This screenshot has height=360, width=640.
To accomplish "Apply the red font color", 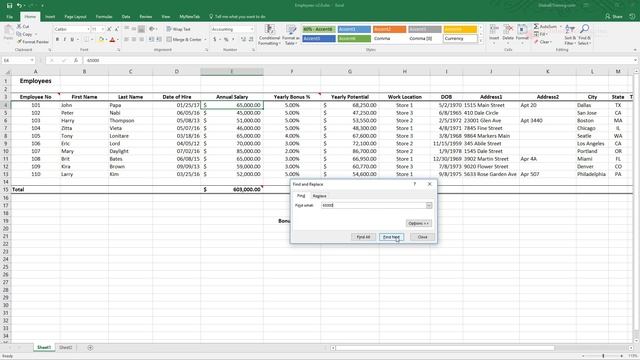I will pos(113,40).
